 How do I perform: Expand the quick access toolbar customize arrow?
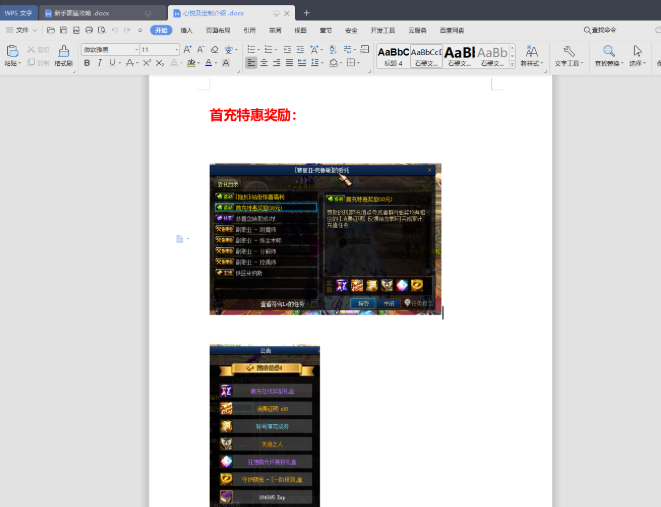pyautogui.click(x=140, y=30)
